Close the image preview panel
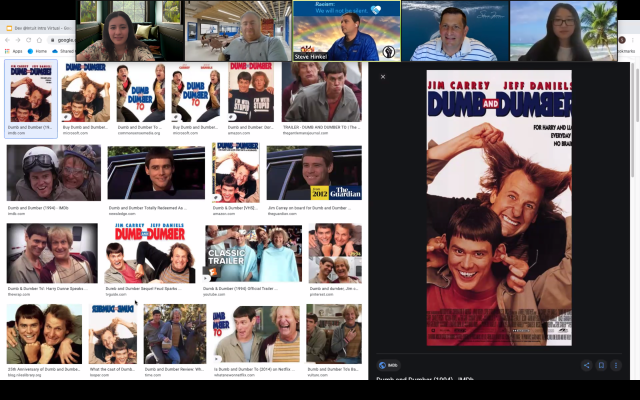This screenshot has width=640, height=400. point(383,77)
